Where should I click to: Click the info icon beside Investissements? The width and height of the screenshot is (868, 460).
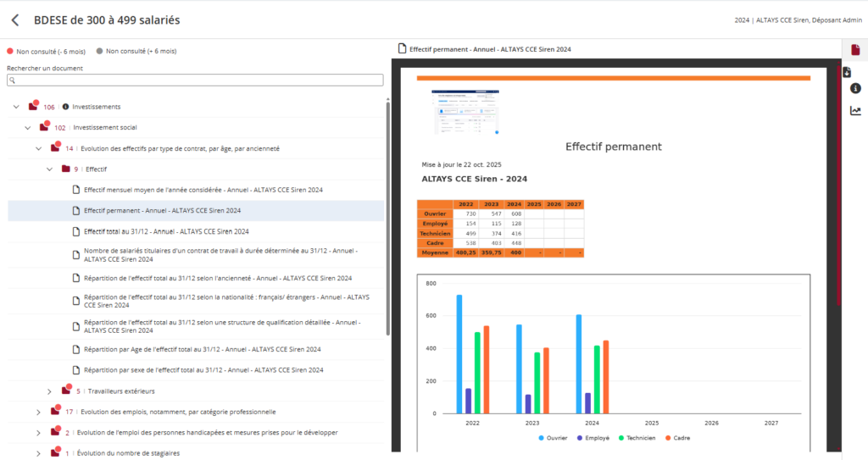[65, 107]
